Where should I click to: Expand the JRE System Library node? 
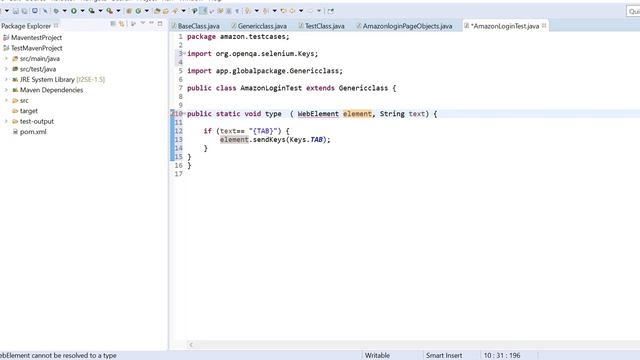tap(6, 80)
